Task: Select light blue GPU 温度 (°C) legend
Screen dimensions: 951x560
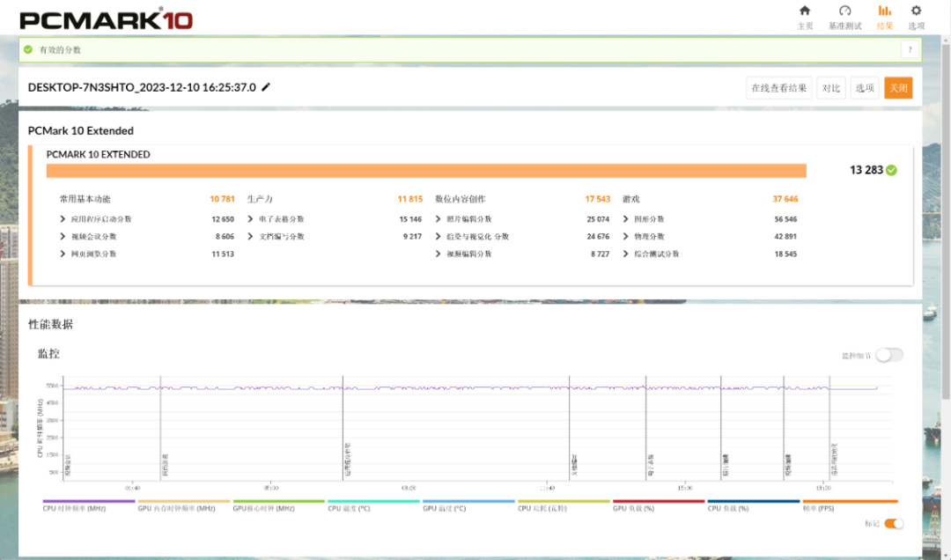Action: (x=468, y=506)
